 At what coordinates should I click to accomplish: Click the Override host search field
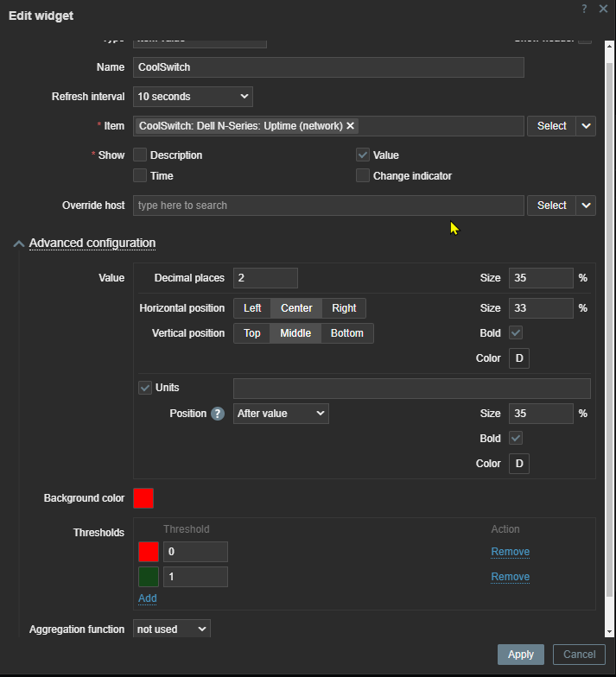[x=328, y=206]
